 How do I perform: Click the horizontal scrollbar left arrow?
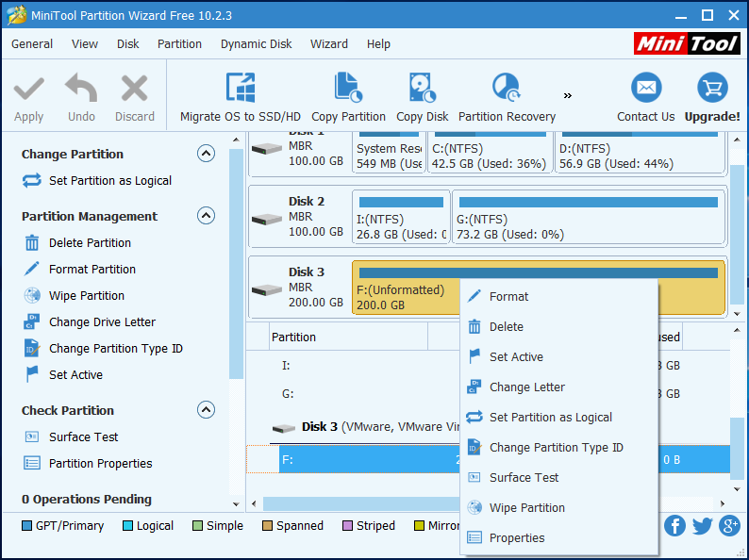(x=254, y=503)
